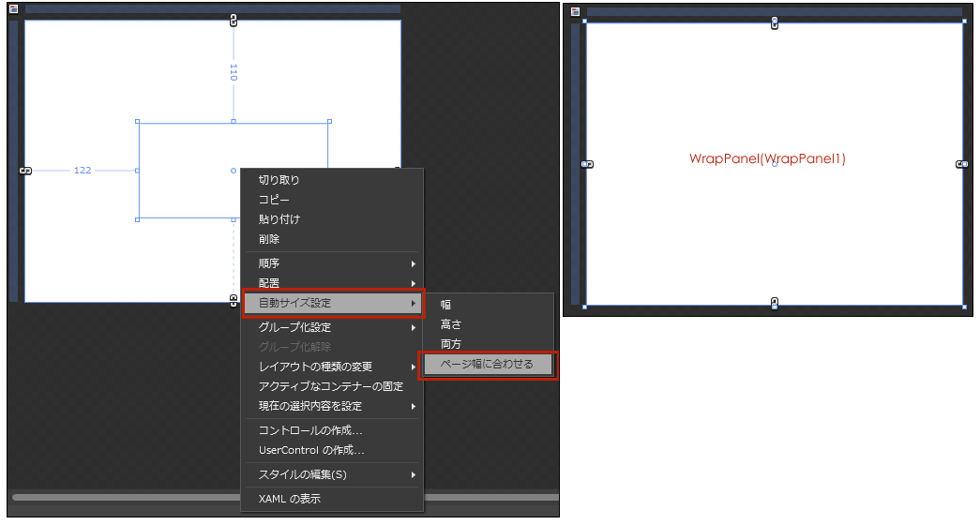Expand グループ化設定 submenu
This screenshot has height=525, width=980.
(332, 327)
